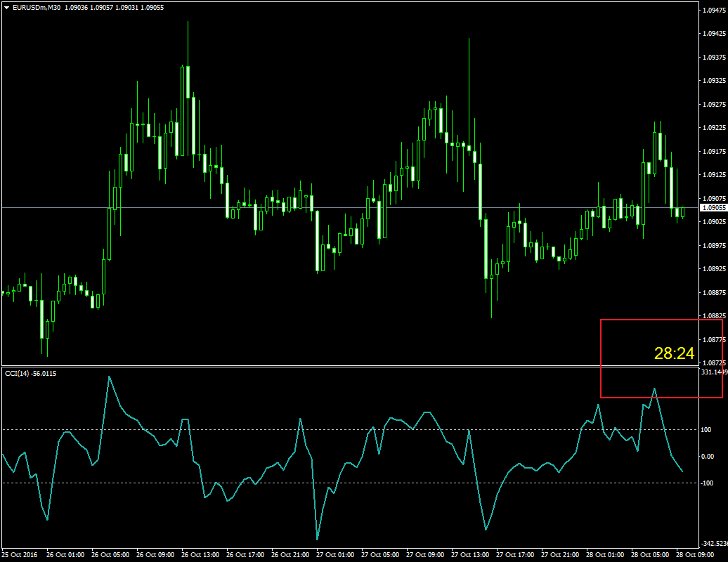728x562 pixels.
Task: Click the triangle arrow beside EURUSDm,M30
Action: 6,7
